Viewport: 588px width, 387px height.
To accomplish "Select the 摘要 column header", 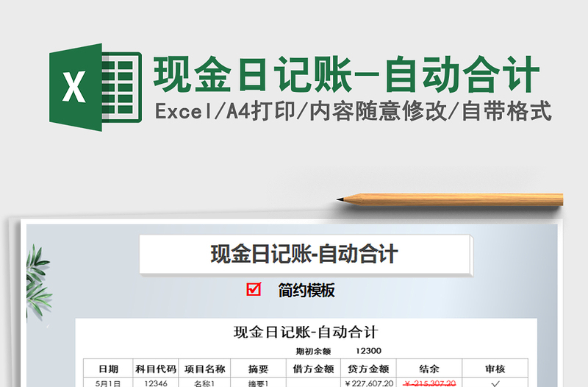I will (258, 369).
